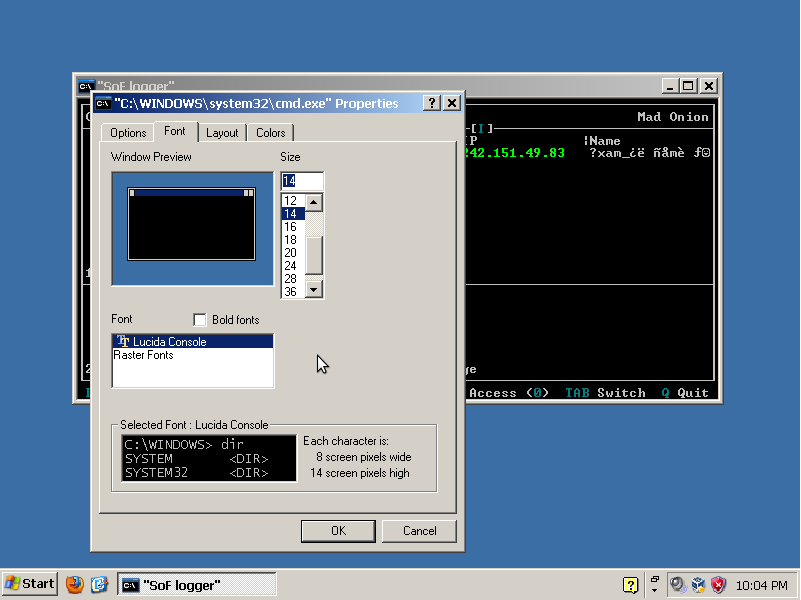Close the cmd.exe Properties dialog

click(452, 103)
